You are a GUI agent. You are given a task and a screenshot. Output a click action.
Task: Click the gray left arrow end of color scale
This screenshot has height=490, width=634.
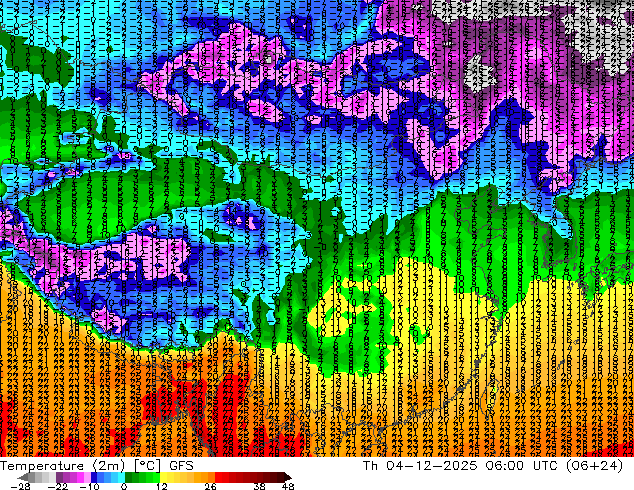[x=23, y=477]
